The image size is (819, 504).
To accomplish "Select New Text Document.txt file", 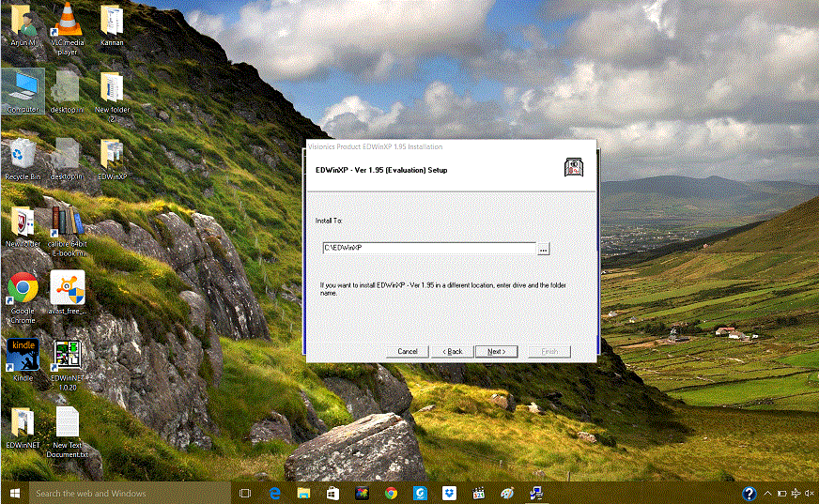I will [68, 432].
